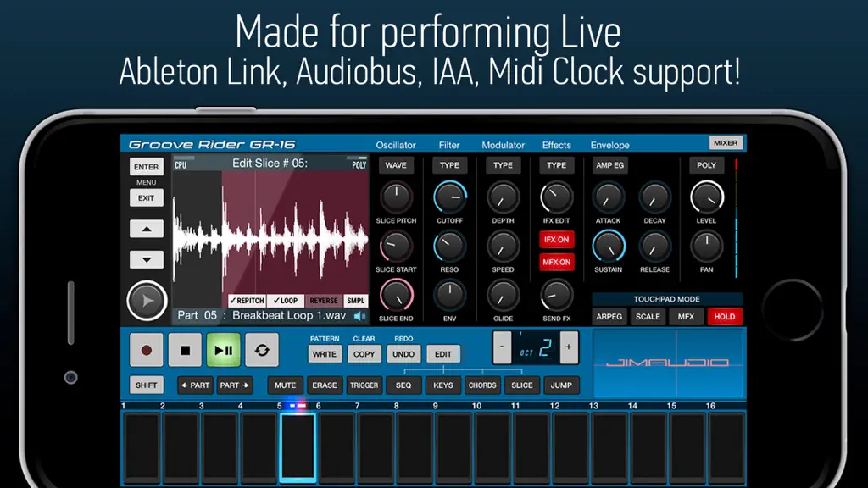Screen dimensions: 868x488
Task: Click the menu down arrow button
Action: tap(147, 259)
